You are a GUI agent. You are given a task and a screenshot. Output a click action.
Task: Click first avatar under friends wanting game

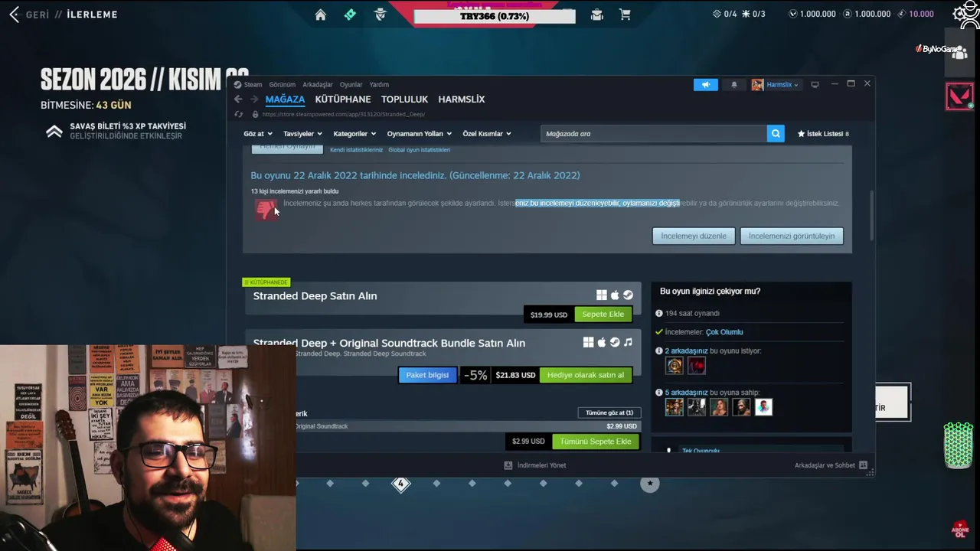[x=674, y=366]
